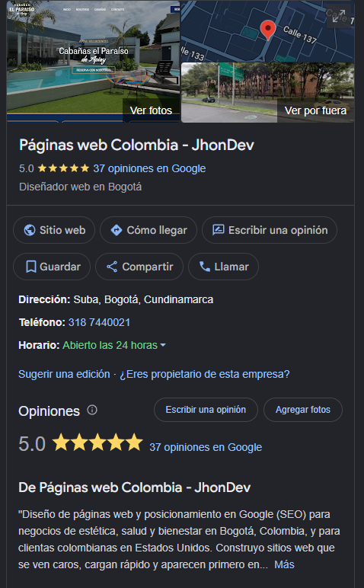Expand the Horario hours dropdown arrow

point(163,345)
